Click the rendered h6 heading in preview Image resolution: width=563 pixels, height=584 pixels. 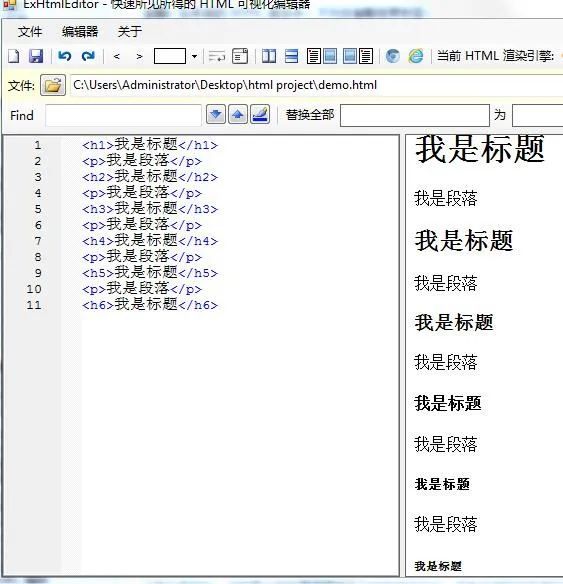click(x=438, y=566)
